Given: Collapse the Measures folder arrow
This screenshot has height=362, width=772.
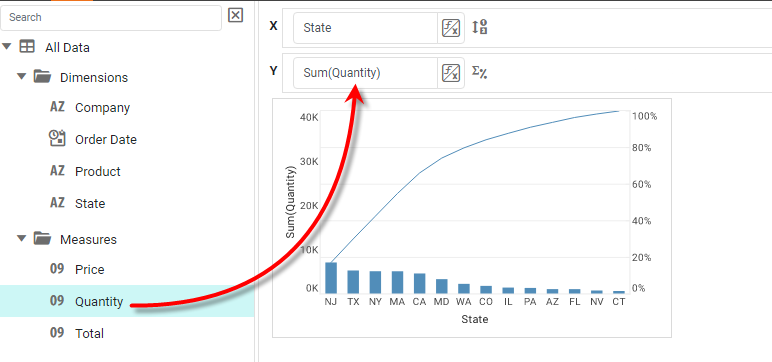Looking at the screenshot, I should coord(21,238).
